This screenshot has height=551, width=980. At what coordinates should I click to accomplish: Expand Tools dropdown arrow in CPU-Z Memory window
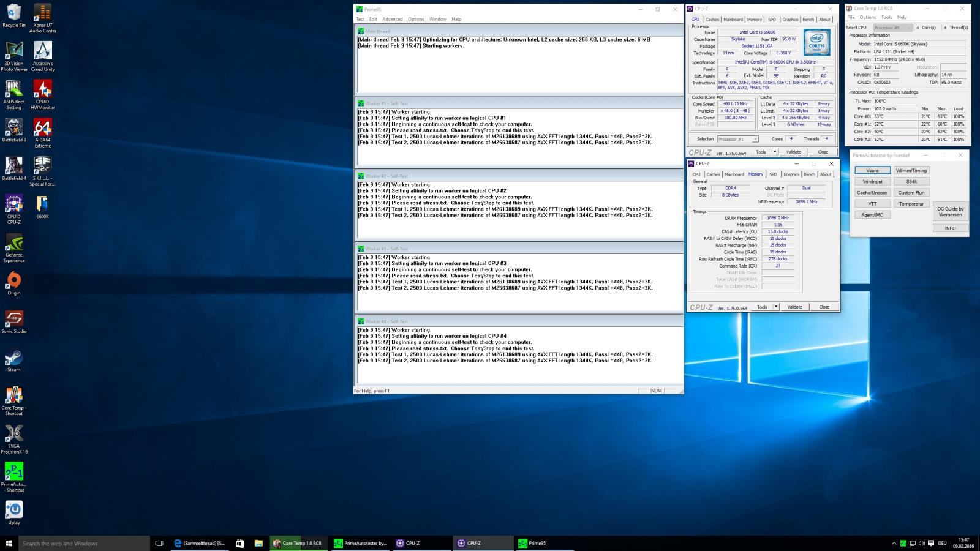[x=775, y=307]
